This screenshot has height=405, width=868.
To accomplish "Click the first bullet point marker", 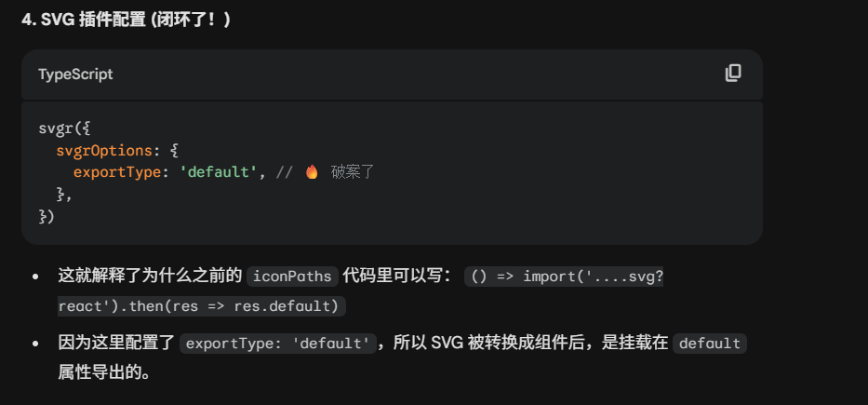I will [x=35, y=277].
